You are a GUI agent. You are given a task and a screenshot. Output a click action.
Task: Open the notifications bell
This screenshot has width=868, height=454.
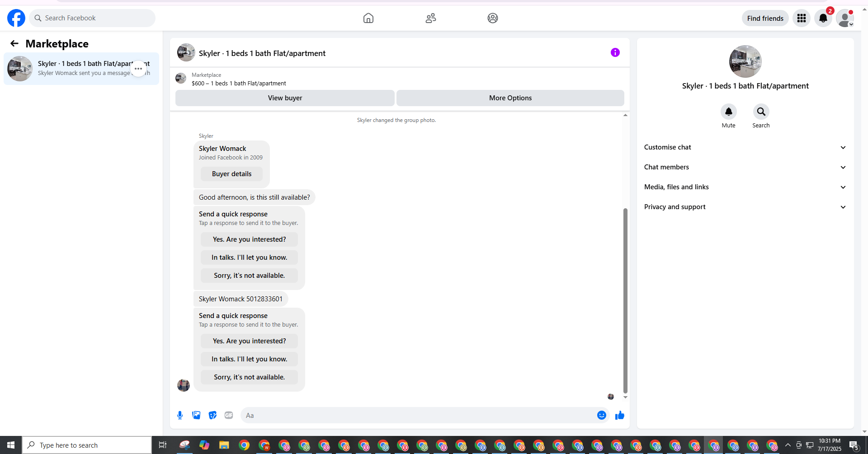[823, 18]
